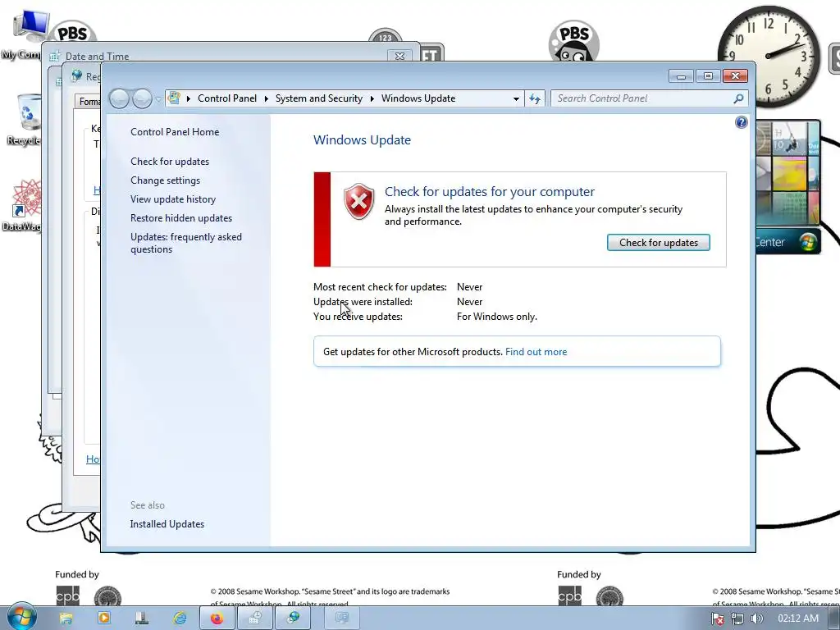Image resolution: width=840 pixels, height=630 pixels.
Task: Select Date and Time taskbar button
Action: pos(255,619)
